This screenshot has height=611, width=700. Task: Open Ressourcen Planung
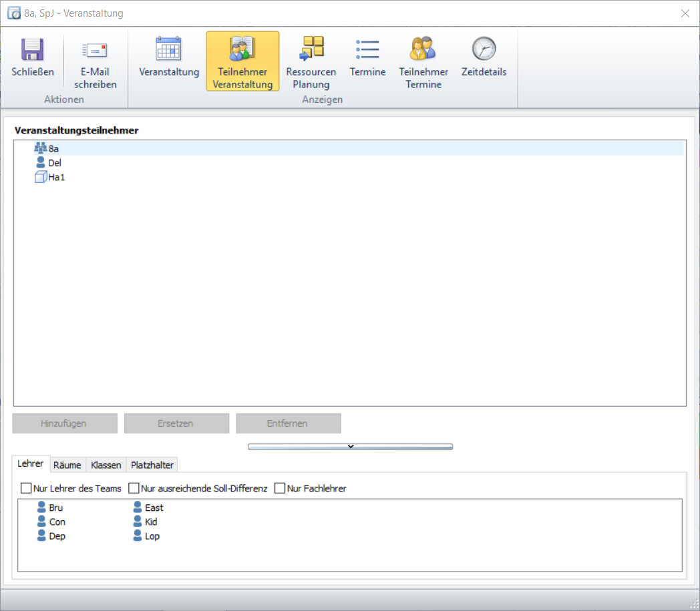coord(311,62)
